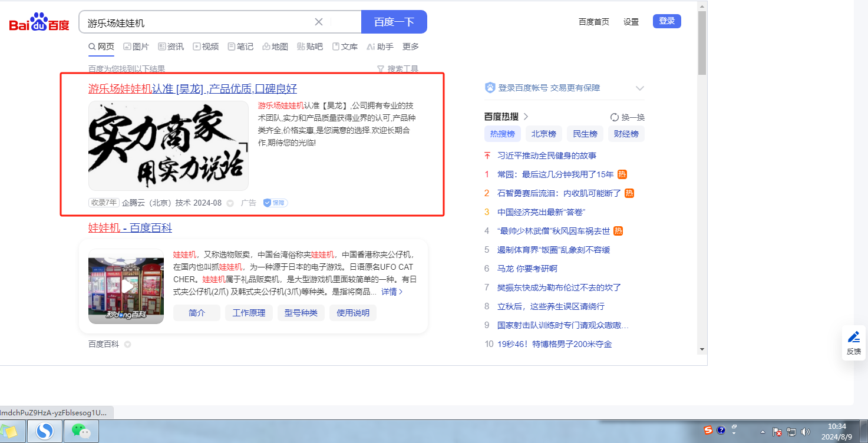Click the 保障 shield badge on the ad

[275, 203]
